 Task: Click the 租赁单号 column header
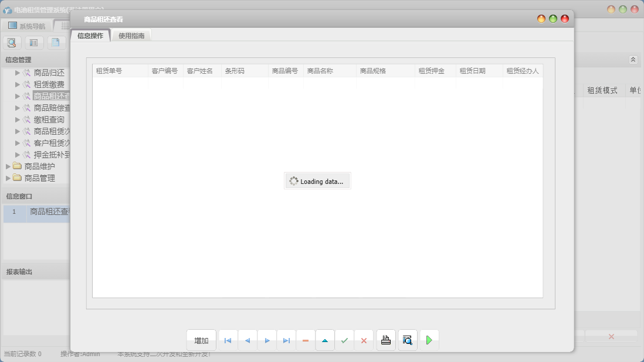pos(109,71)
